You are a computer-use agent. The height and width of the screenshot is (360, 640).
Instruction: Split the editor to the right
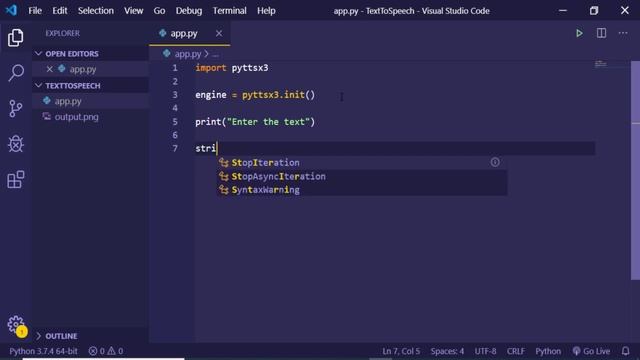601,33
